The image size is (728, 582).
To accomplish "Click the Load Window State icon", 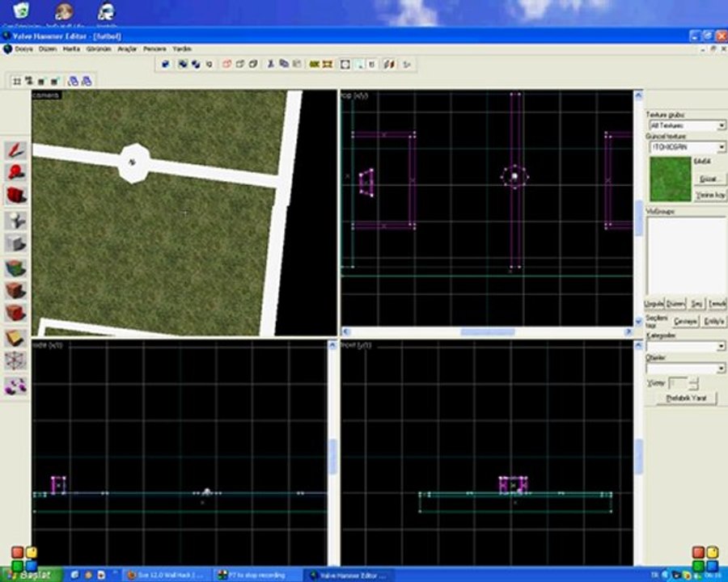I will (x=73, y=81).
